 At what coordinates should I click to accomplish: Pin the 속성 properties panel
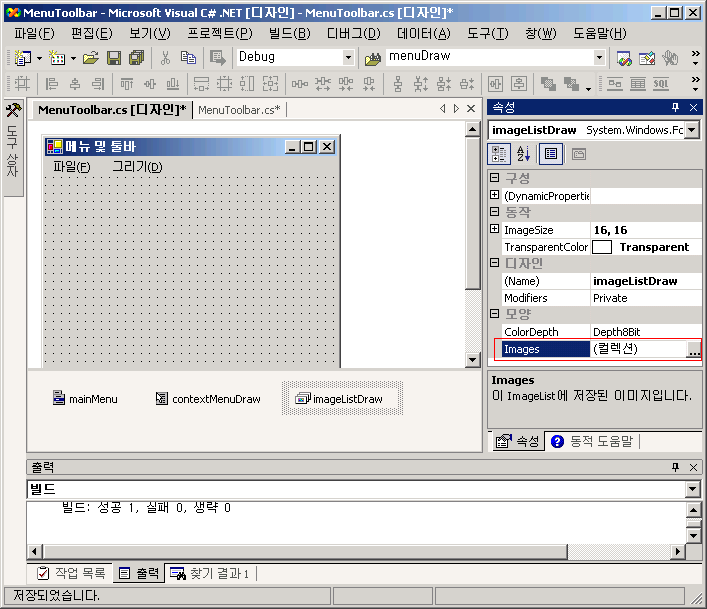[675, 107]
